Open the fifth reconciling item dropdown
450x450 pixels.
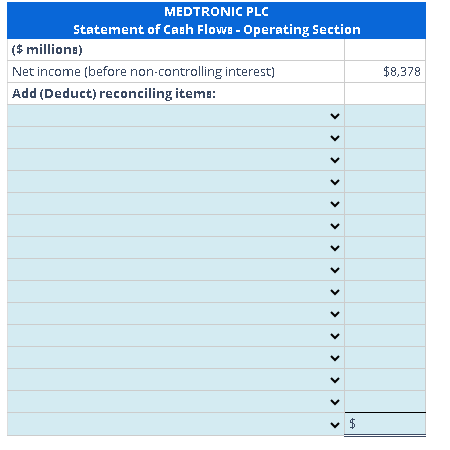point(176,204)
